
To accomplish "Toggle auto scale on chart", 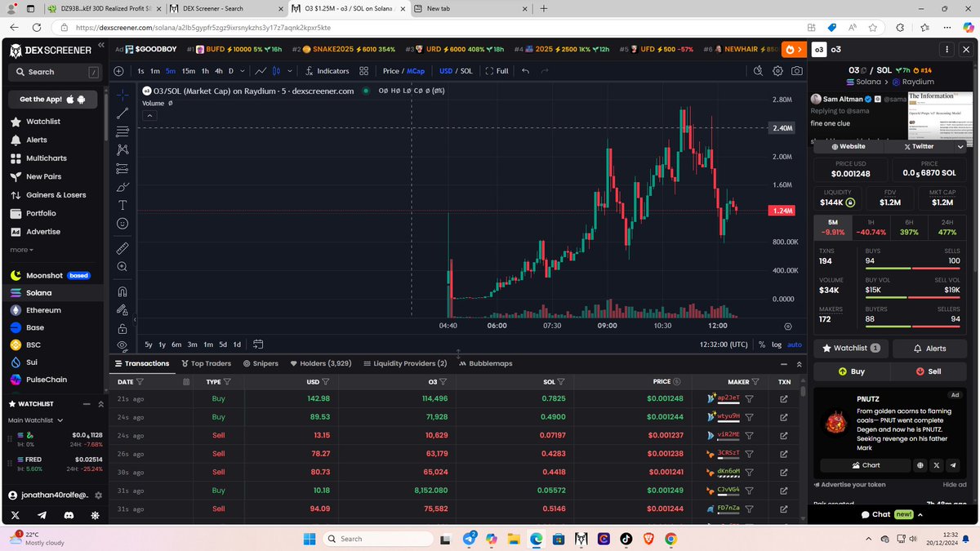I will [795, 344].
